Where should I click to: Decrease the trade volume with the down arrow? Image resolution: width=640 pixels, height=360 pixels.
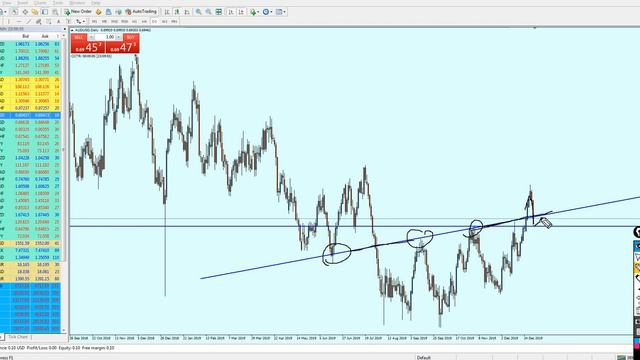point(91,37)
